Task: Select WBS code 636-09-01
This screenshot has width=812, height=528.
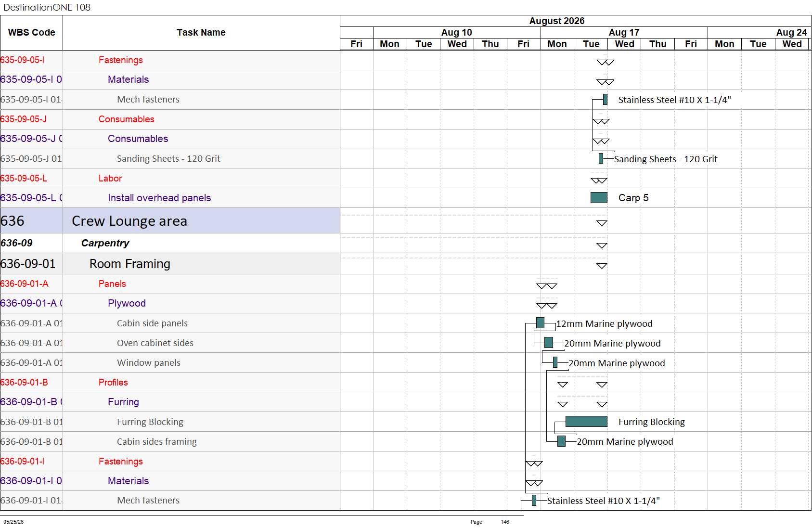Action: pos(28,264)
